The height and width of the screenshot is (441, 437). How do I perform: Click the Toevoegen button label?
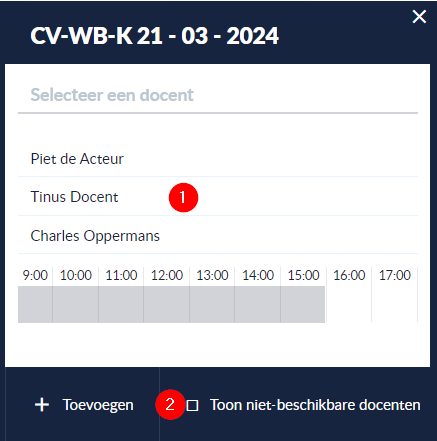pos(98,405)
